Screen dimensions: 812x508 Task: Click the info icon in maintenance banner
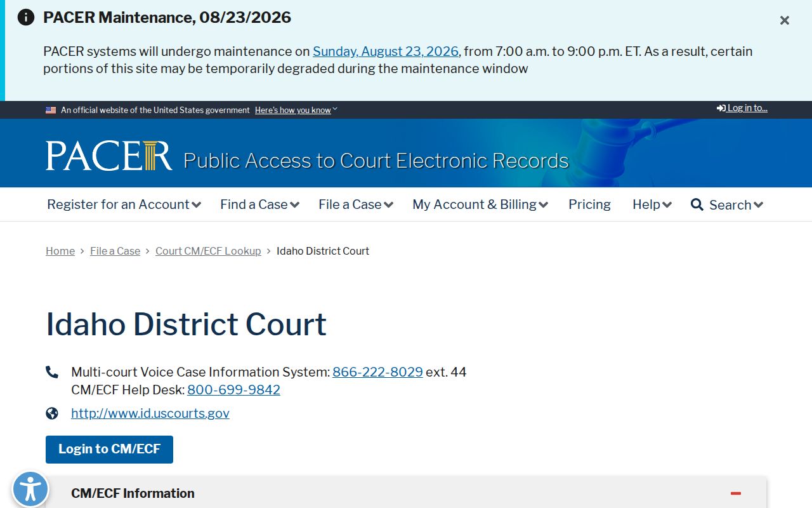[x=26, y=17]
